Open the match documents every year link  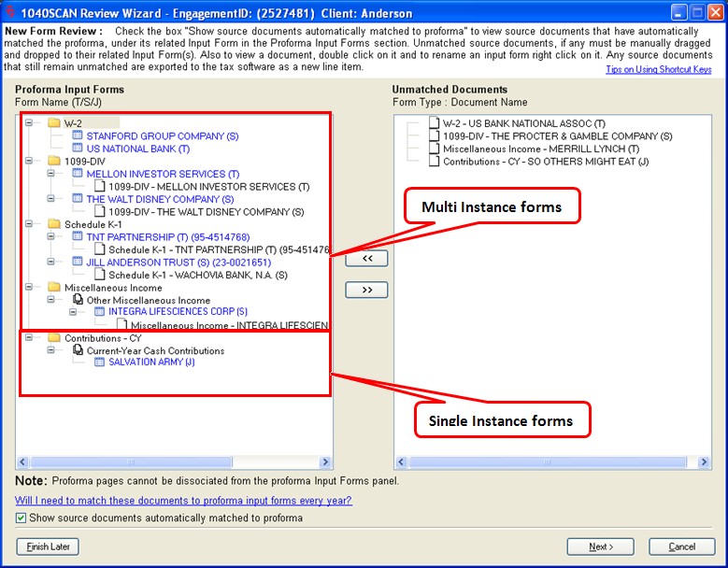tap(183, 500)
